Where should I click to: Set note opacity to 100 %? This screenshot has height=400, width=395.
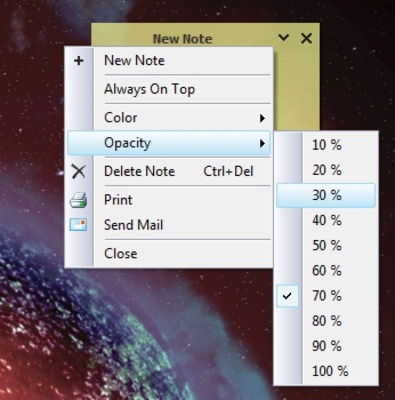pos(326,371)
